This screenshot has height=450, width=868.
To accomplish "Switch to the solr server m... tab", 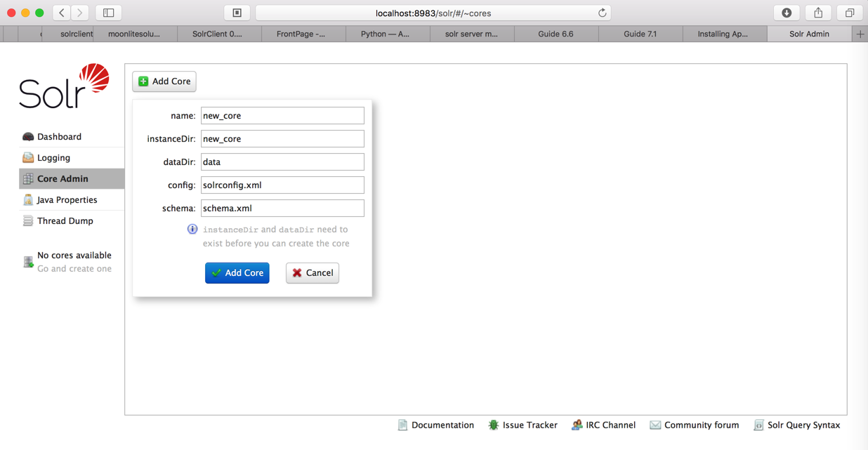I will tap(472, 34).
